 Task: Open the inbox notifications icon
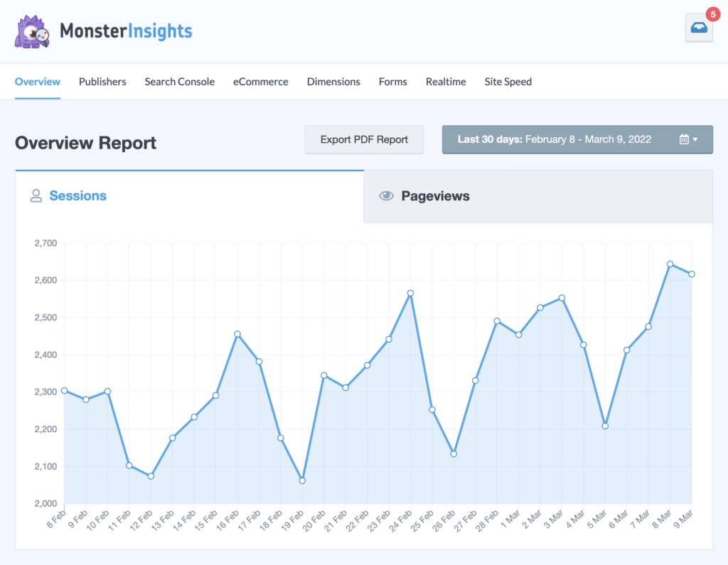[x=698, y=28]
